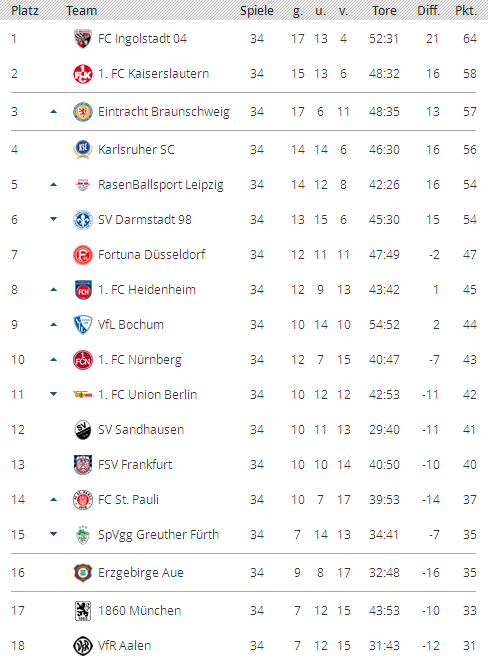The width and height of the screenshot is (488, 661).
Task: Click the SV Darmstadt 98 crest
Action: coord(83,220)
